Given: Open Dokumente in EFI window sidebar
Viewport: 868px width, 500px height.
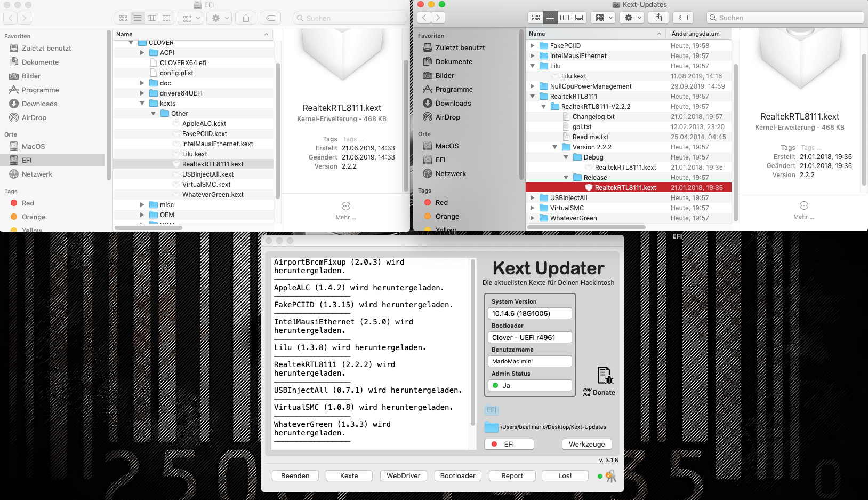Looking at the screenshot, I should 40,62.
